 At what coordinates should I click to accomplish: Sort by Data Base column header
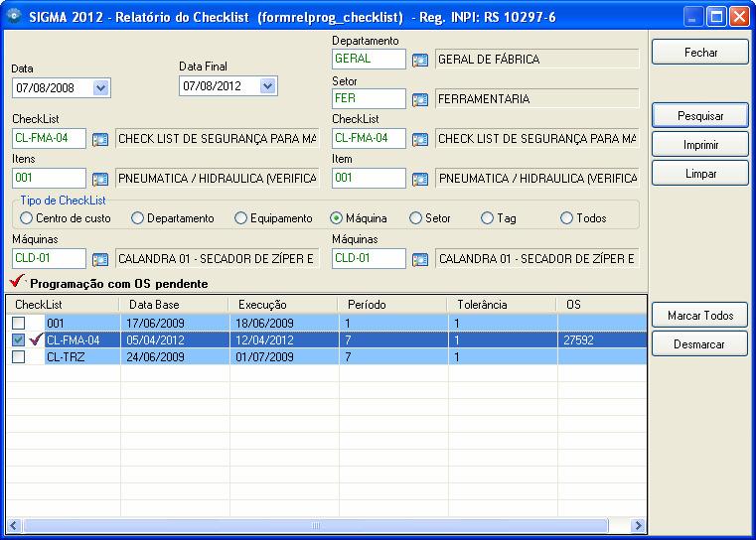[174, 305]
